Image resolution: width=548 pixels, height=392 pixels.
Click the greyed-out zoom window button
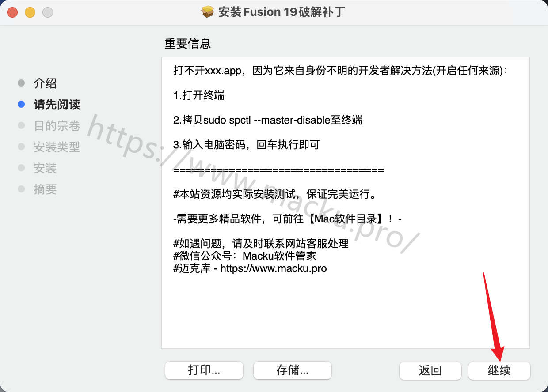tap(48, 12)
